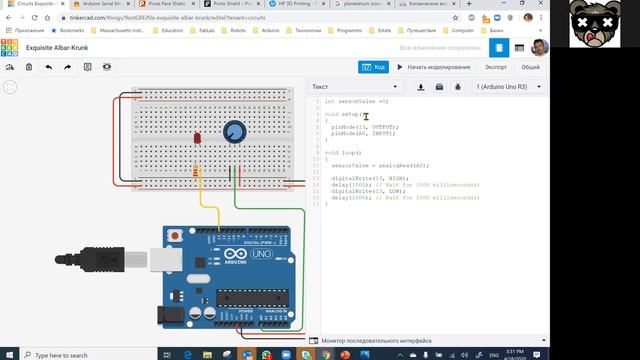Open the user profile avatar

pos(539,48)
